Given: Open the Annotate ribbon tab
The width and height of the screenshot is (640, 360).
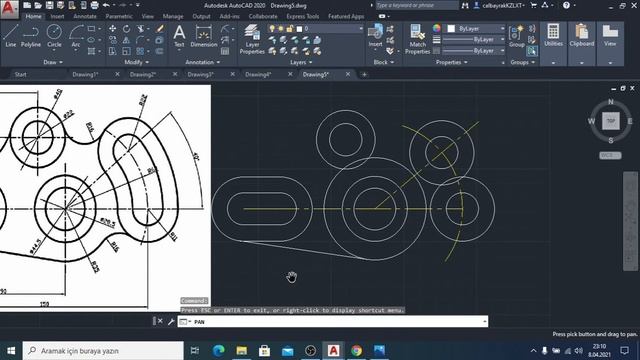Looking at the screenshot, I should point(85,16).
